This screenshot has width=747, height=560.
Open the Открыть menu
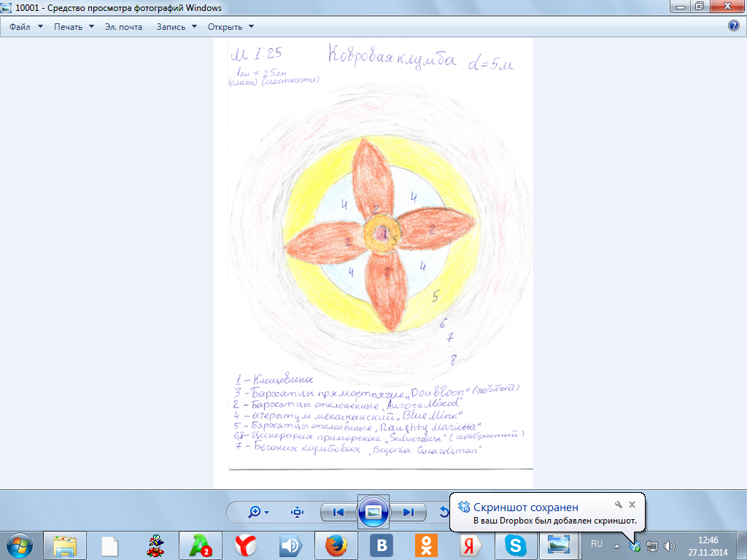[231, 27]
